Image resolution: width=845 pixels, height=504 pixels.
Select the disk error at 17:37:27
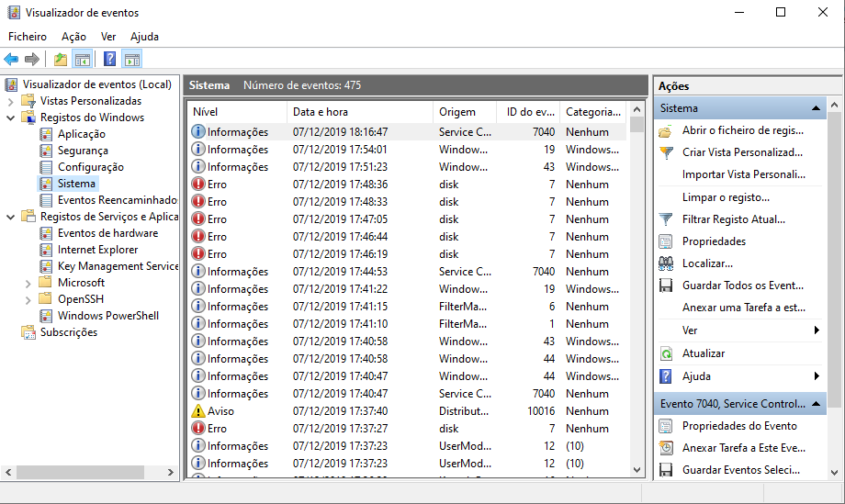point(408,429)
